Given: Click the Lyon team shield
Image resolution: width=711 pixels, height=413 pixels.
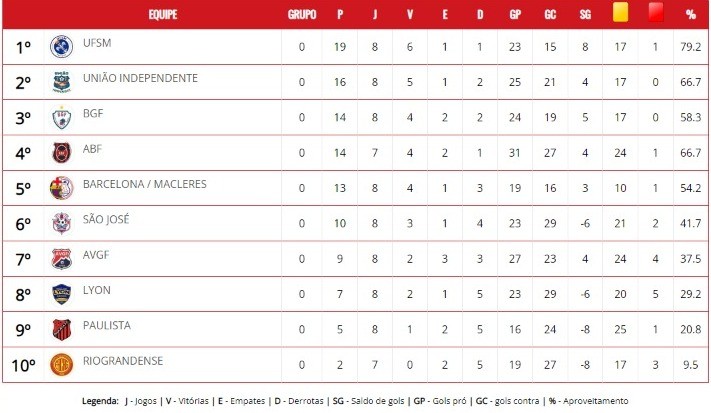Looking at the screenshot, I should 61,294.
